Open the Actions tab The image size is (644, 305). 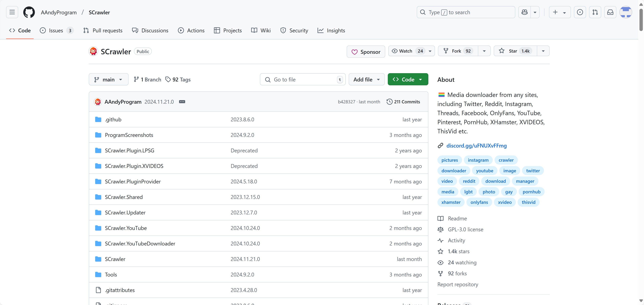pos(191,31)
